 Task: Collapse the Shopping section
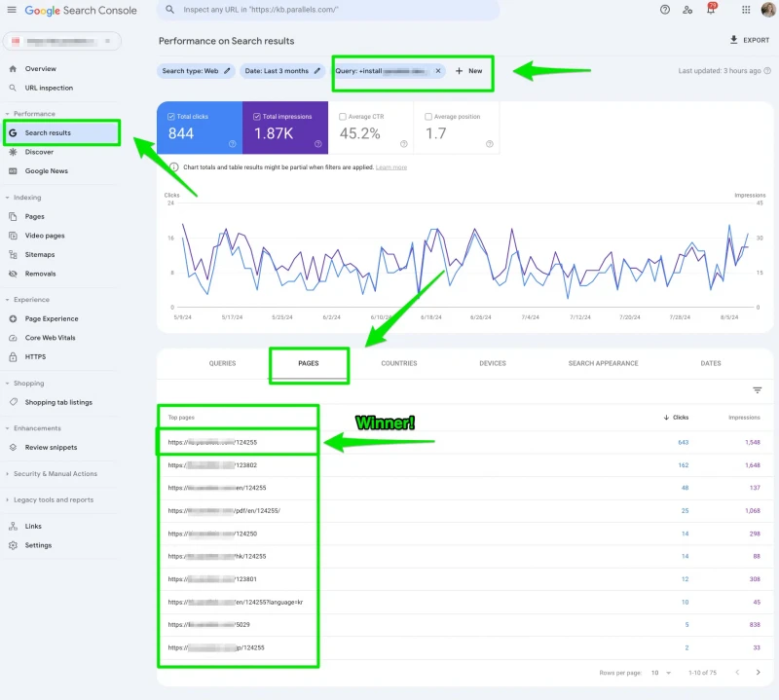point(7,383)
